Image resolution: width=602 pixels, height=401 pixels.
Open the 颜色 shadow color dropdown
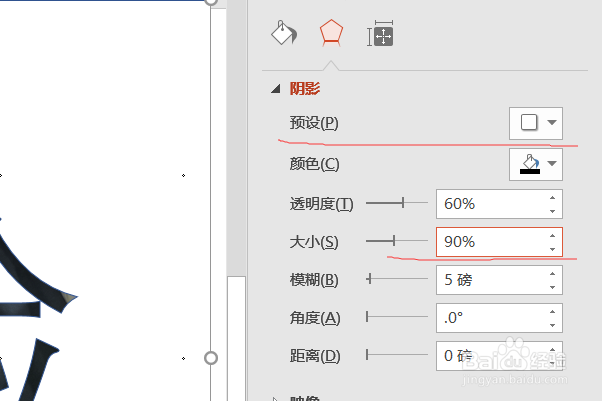coord(537,163)
